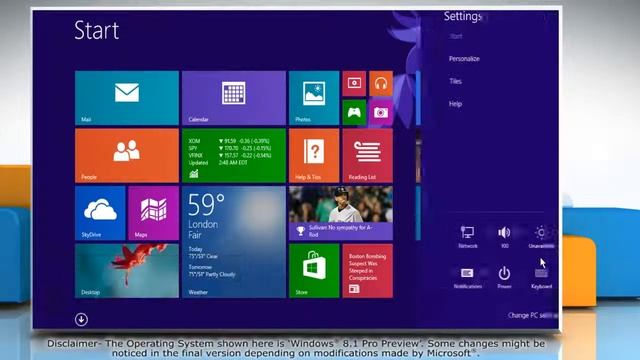Open the Photos tile
Viewport: 640px width, 360px height.
pyautogui.click(x=314, y=98)
